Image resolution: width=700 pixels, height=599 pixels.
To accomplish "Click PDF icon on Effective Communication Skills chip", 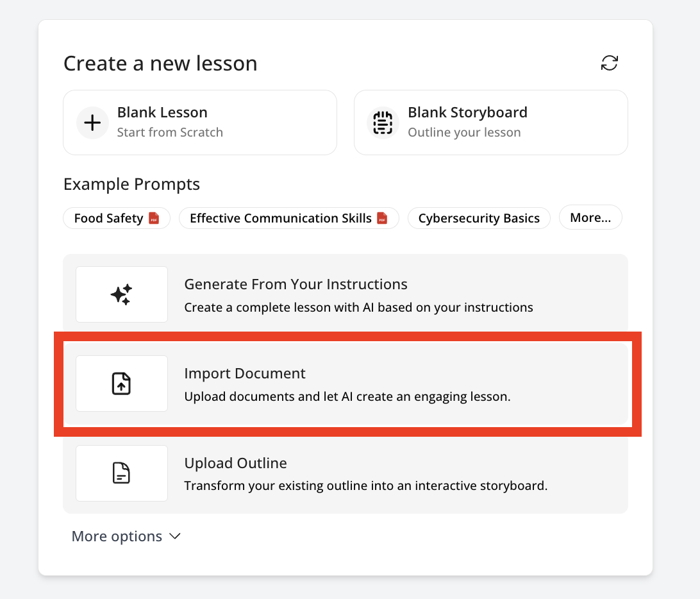I will click(382, 219).
